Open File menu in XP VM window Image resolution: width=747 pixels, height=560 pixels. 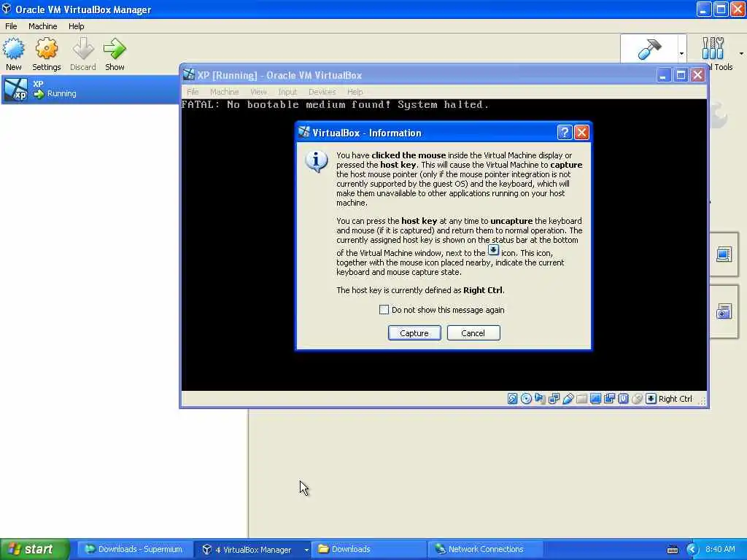click(193, 91)
